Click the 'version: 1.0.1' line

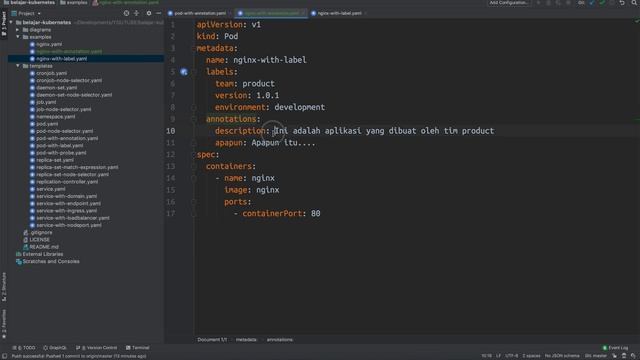(247, 96)
